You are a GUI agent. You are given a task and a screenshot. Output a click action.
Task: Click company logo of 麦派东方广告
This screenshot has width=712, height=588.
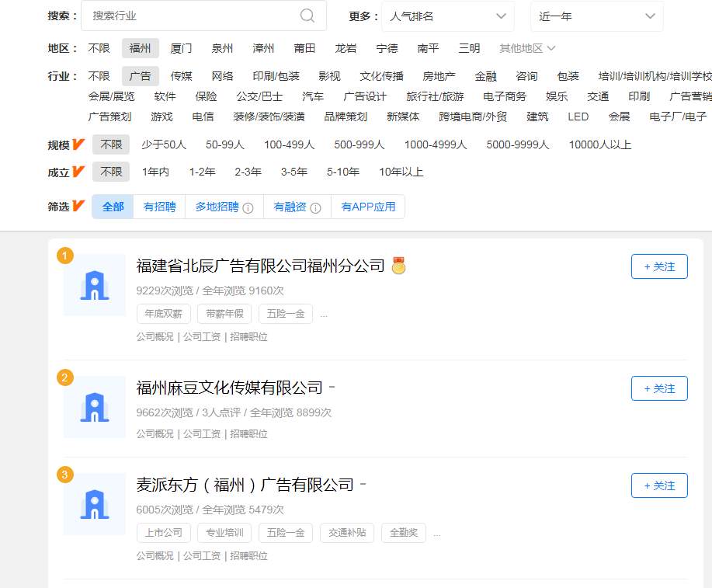coord(95,504)
